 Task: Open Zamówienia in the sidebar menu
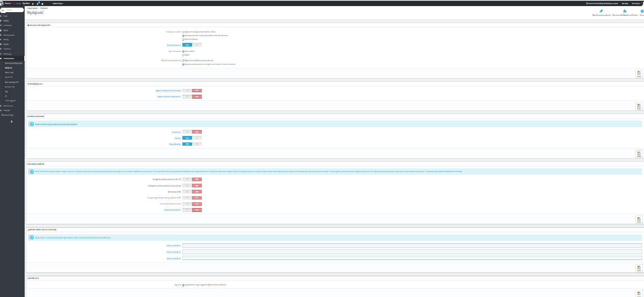click(8, 25)
